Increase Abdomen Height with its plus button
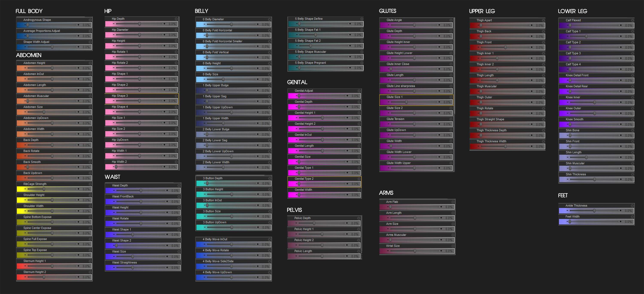 79,68
